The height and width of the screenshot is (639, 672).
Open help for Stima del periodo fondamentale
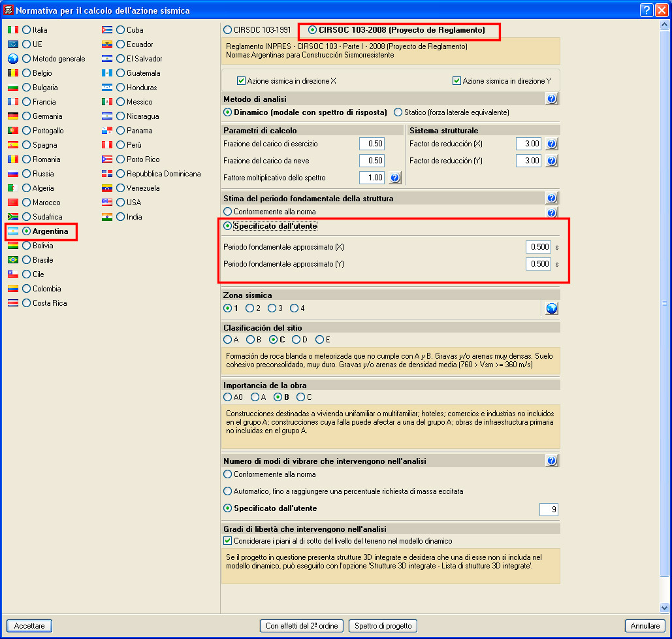552,198
